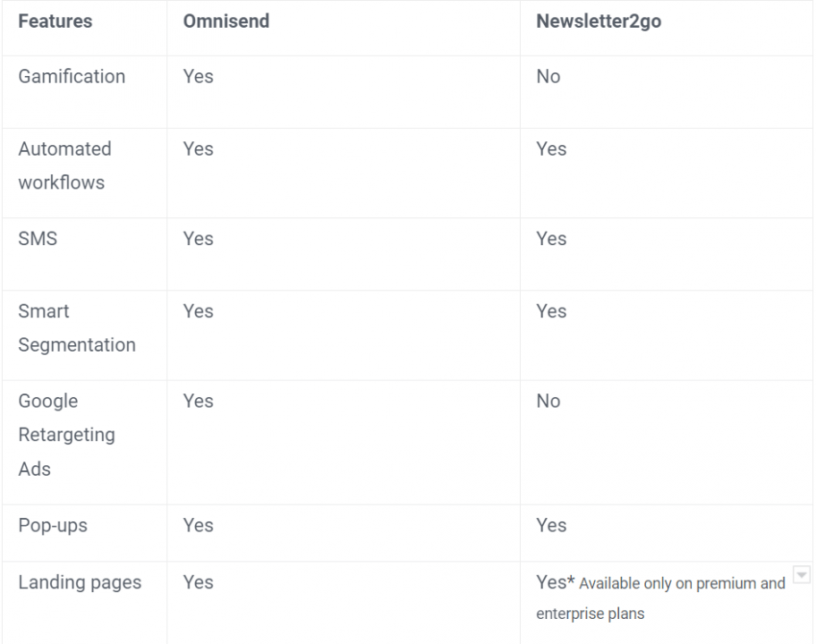The width and height of the screenshot is (816, 644).
Task: Click the Gamification feature label
Action: 72,76
